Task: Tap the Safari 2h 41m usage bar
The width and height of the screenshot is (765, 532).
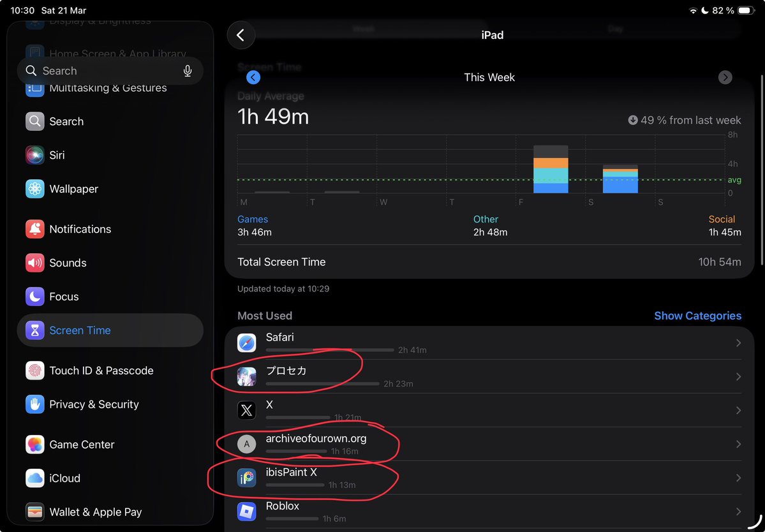Action: point(330,350)
